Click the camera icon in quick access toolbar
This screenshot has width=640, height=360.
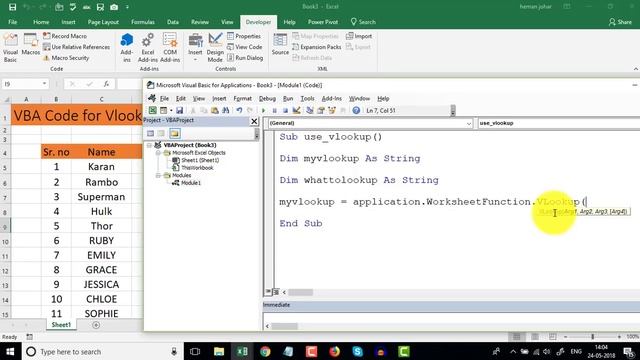114,7
